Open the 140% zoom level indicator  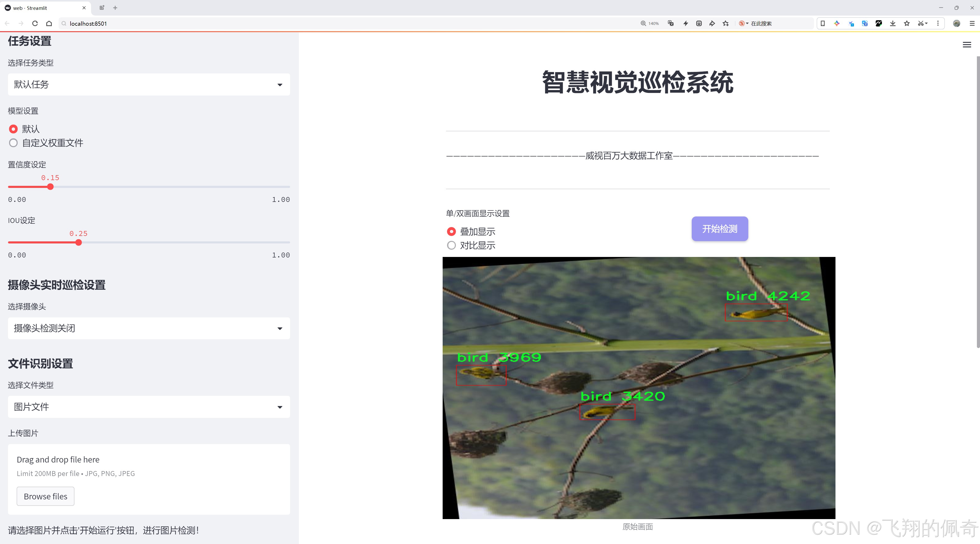pyautogui.click(x=650, y=23)
